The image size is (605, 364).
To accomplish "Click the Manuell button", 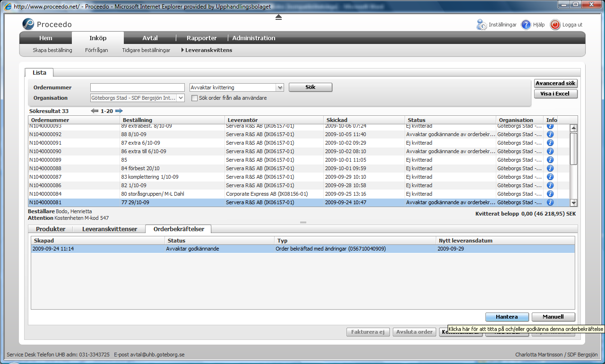I will click(553, 317).
